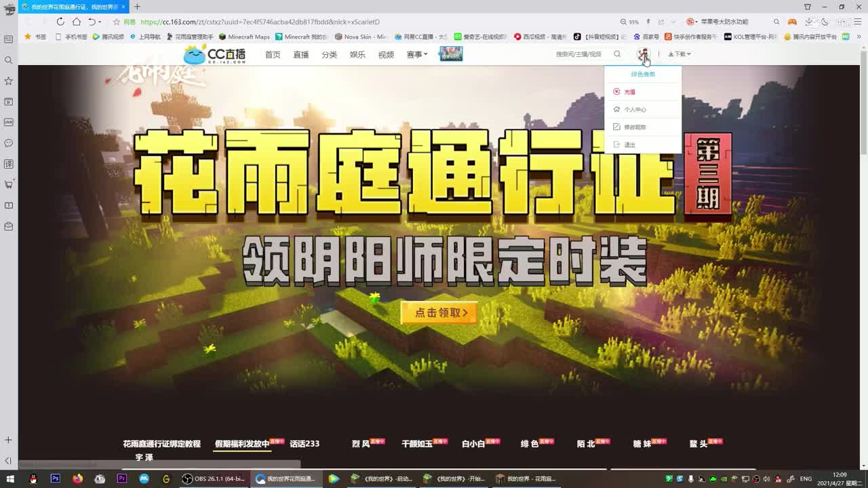
Task: Open the 直播 nav tab
Action: 301,54
